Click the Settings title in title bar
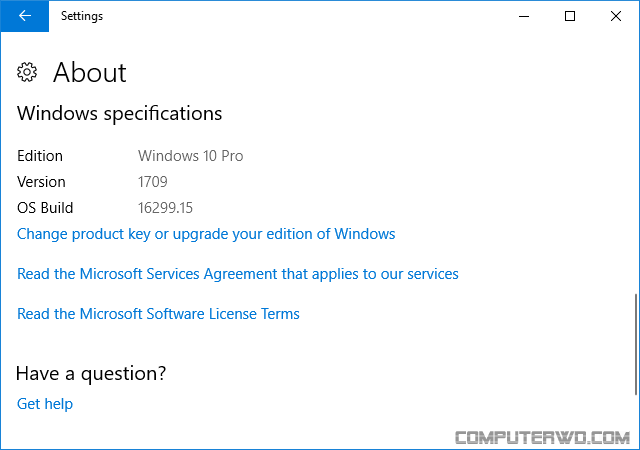The height and width of the screenshot is (450, 640). [x=82, y=16]
